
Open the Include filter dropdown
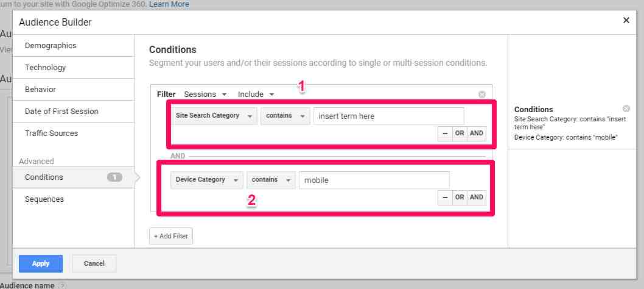(x=256, y=95)
